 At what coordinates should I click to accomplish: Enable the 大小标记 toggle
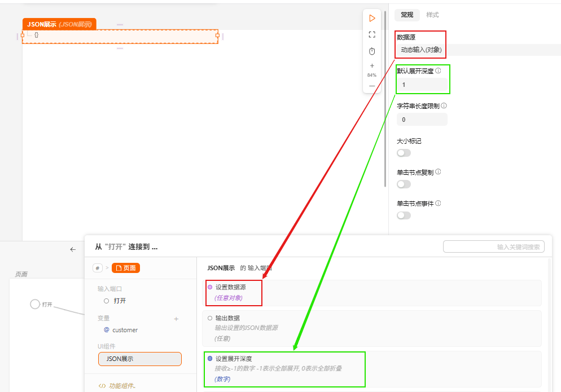click(404, 153)
